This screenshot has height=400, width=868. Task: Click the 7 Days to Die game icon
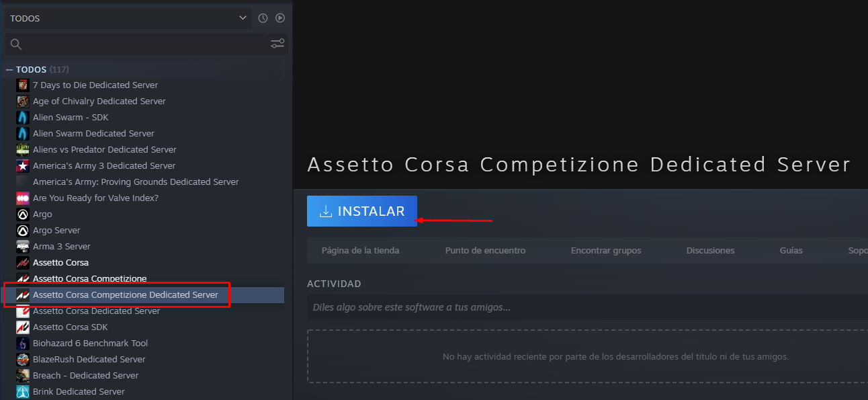(x=23, y=85)
